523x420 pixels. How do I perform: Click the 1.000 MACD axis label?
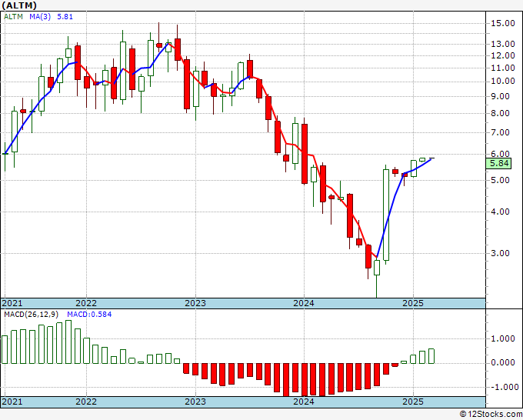503,339
